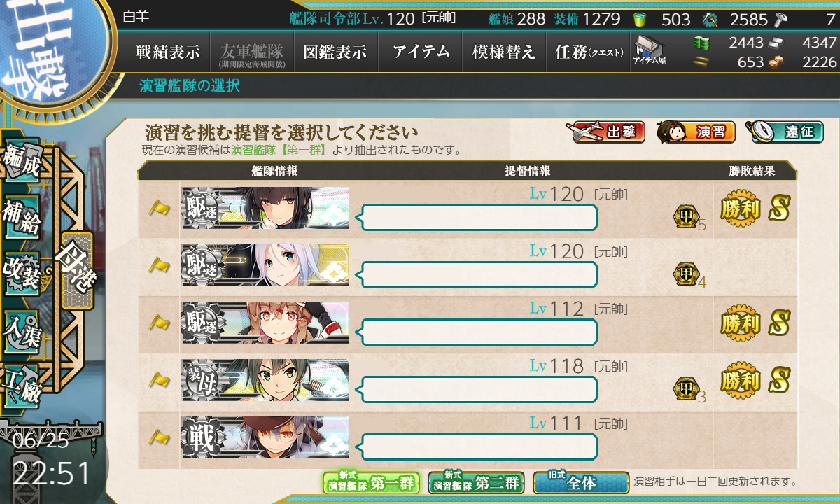This screenshot has height=504, width=840.
Task: Click the 遠征 expedition compass button
Action: (784, 132)
